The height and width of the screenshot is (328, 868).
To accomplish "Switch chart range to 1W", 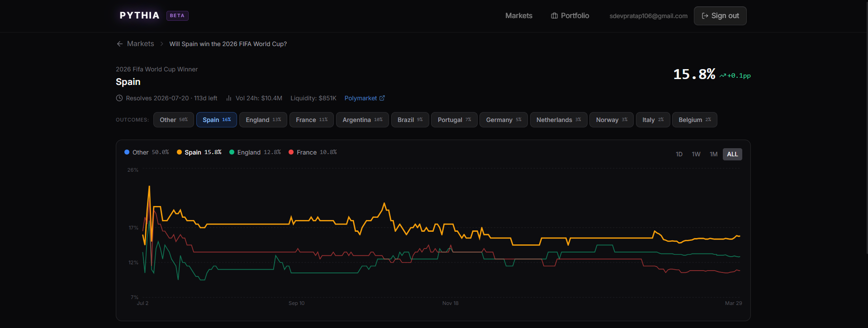I will pos(696,154).
